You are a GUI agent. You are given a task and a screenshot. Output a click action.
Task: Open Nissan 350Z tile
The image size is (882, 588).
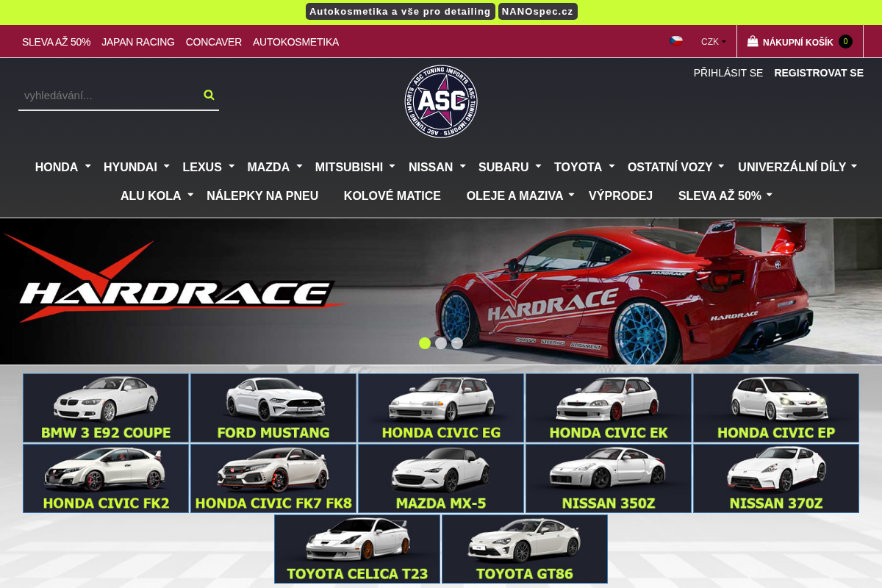609,478
